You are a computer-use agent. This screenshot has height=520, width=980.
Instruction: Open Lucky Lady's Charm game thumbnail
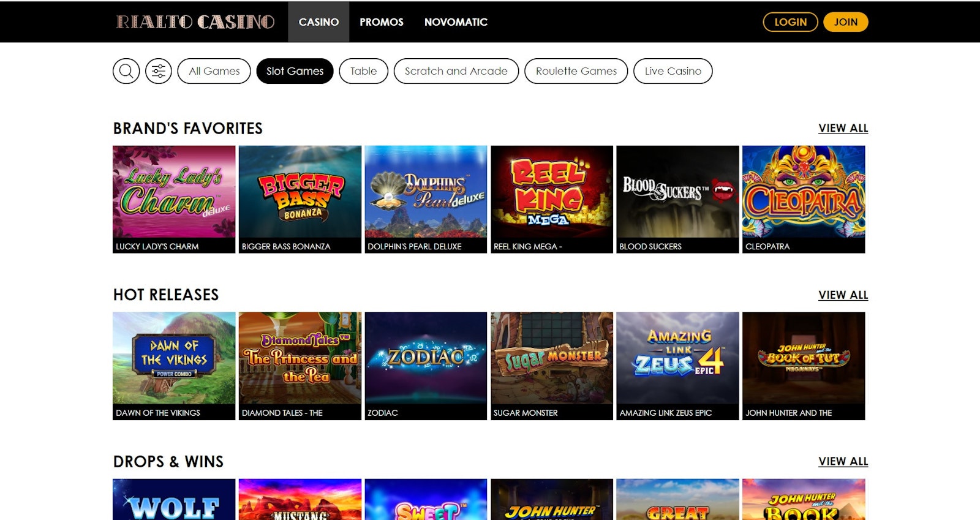point(174,199)
